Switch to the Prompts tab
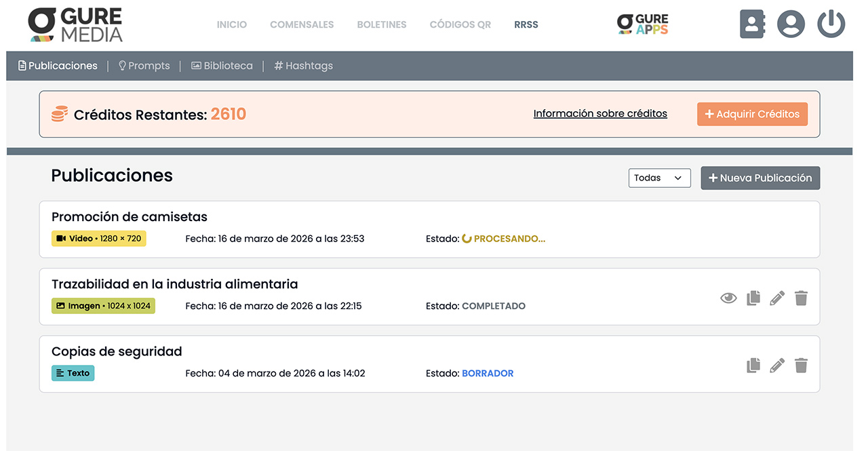The width and height of the screenshot is (868, 451). [144, 66]
